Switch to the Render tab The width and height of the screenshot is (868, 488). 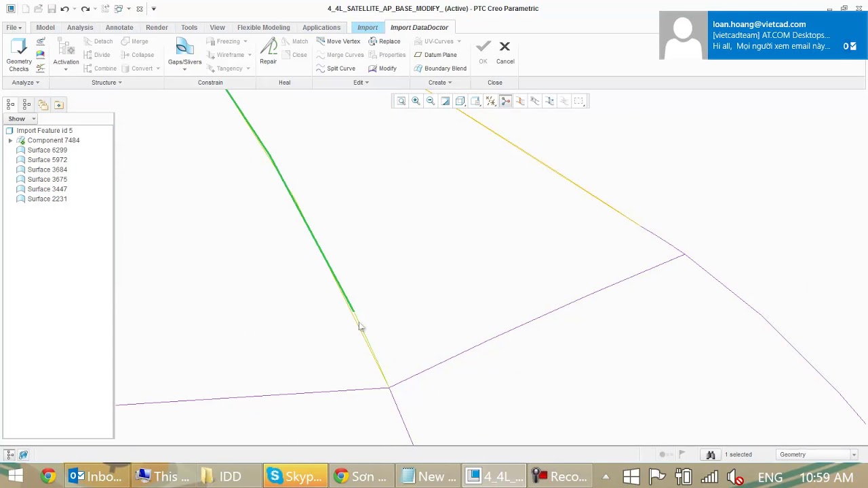157,28
